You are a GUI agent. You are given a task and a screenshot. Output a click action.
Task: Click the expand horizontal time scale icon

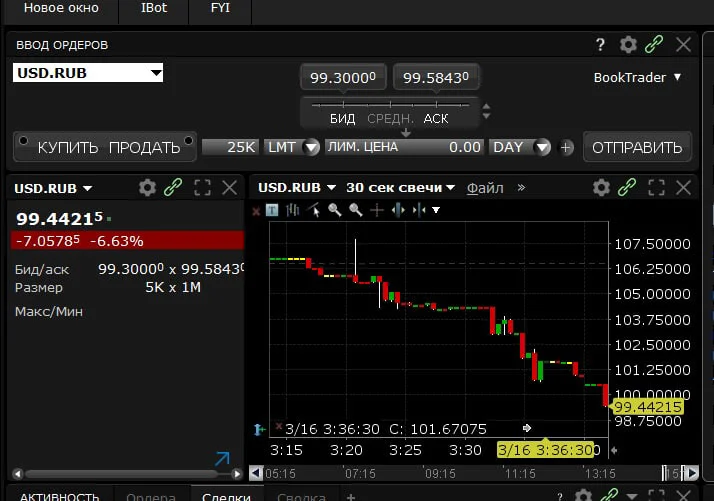(398, 210)
